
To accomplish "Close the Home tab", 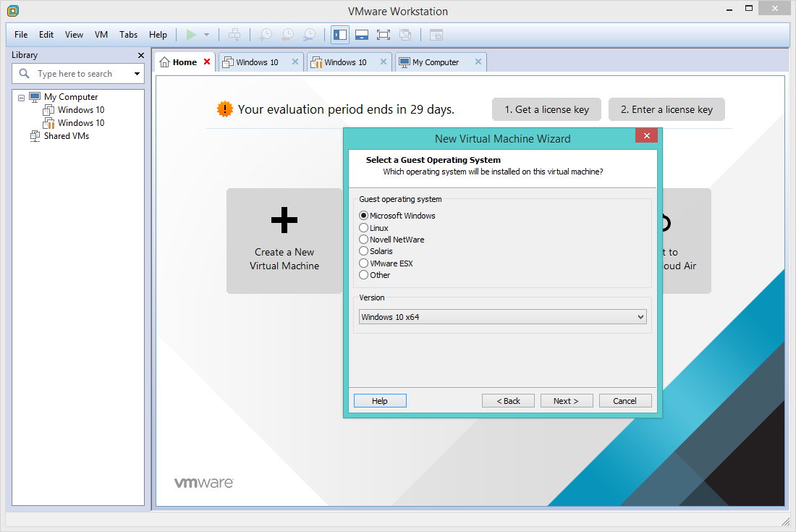I will [207, 62].
